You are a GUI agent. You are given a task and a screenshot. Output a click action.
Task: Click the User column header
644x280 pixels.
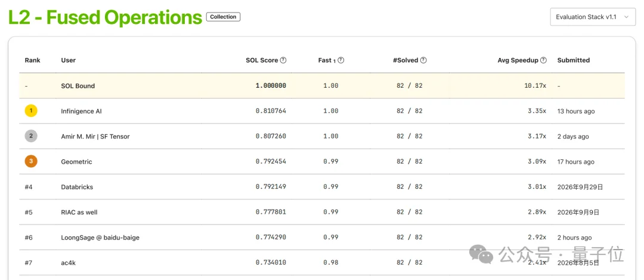pos(68,60)
